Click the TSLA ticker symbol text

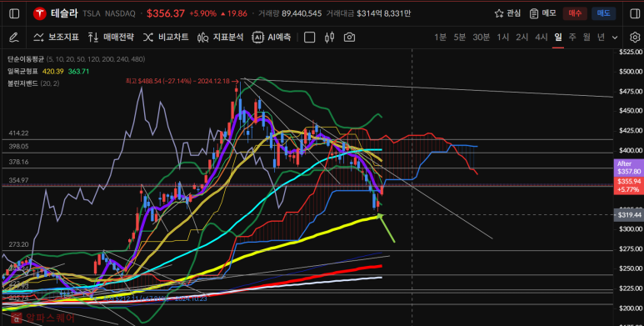point(91,13)
